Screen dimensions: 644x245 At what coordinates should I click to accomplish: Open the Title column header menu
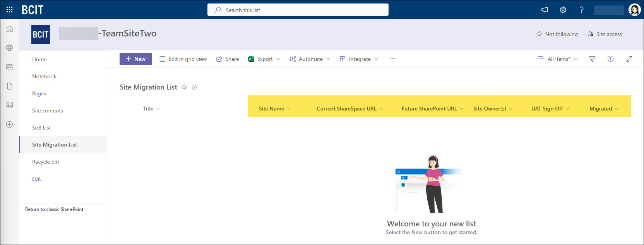(x=151, y=109)
